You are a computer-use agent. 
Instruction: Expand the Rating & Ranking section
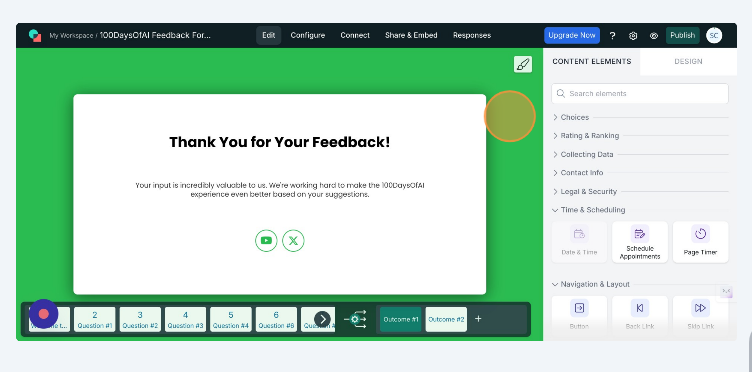pos(586,136)
